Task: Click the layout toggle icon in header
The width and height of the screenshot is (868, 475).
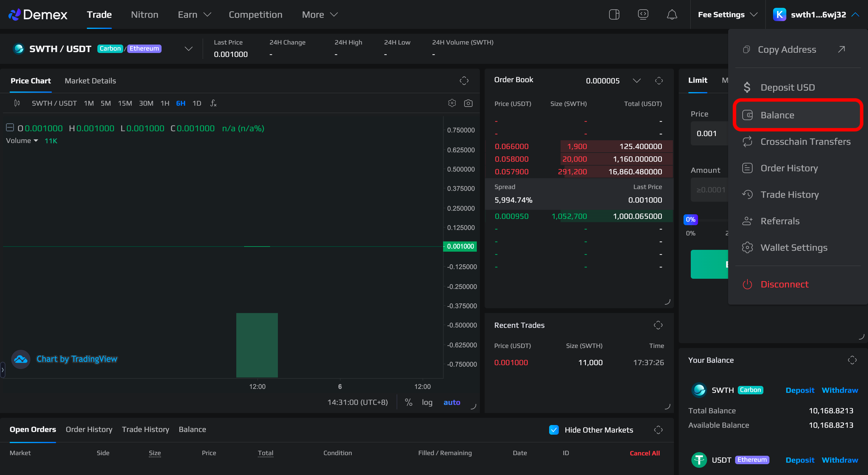Action: 614,14
